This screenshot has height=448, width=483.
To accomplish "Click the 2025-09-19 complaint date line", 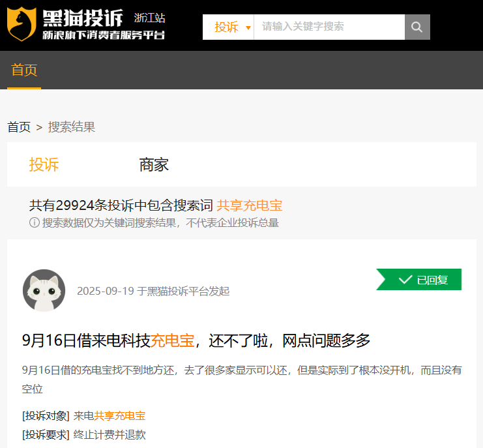I will [x=153, y=291].
